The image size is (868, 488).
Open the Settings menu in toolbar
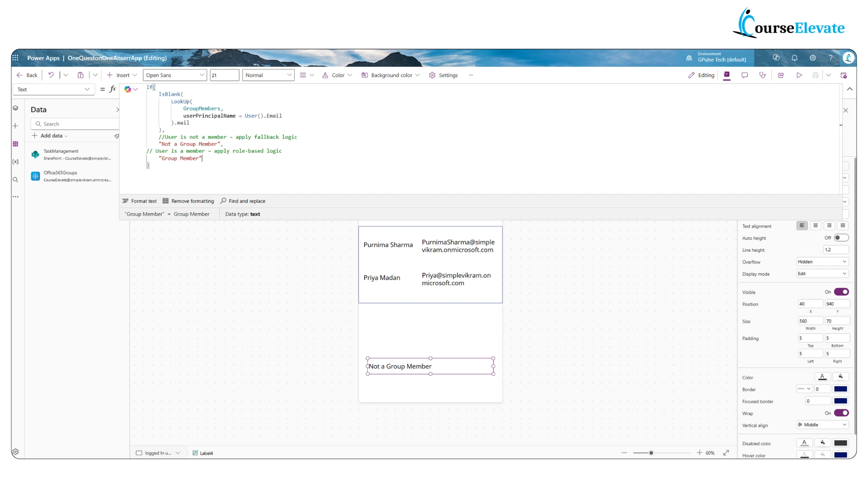[x=443, y=75]
